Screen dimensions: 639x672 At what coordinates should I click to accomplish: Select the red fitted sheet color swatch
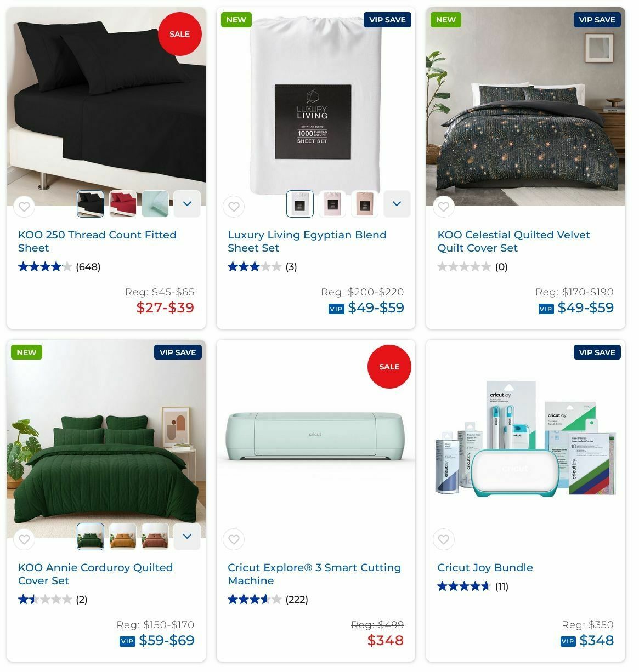coord(123,204)
